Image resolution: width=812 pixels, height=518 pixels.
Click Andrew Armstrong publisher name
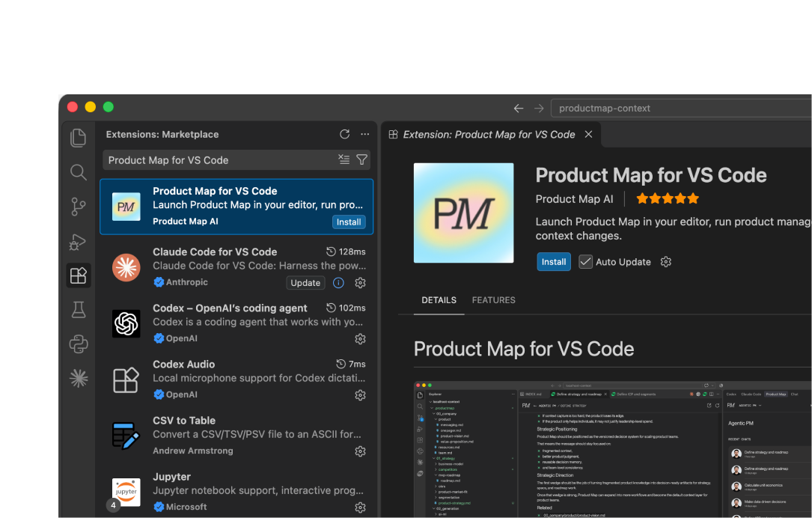tap(192, 451)
